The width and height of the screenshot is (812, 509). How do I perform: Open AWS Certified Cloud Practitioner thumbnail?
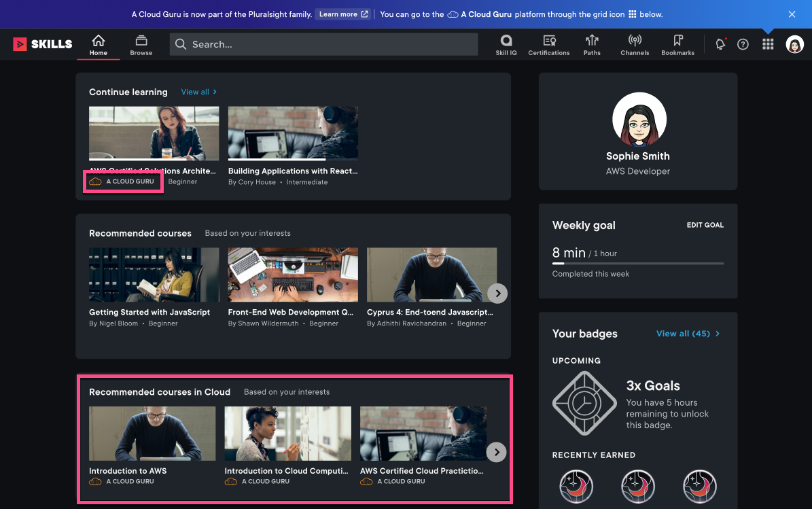click(x=423, y=434)
